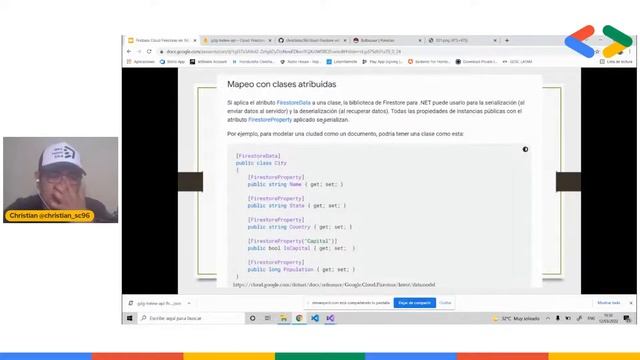
Task: Click the public long Population code line
Action: [x=301, y=269]
